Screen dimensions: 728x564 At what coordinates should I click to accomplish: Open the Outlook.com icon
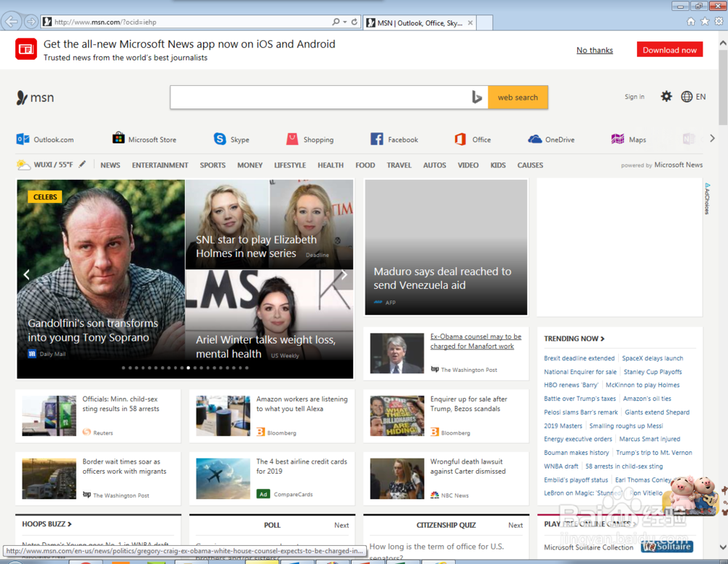click(x=23, y=139)
